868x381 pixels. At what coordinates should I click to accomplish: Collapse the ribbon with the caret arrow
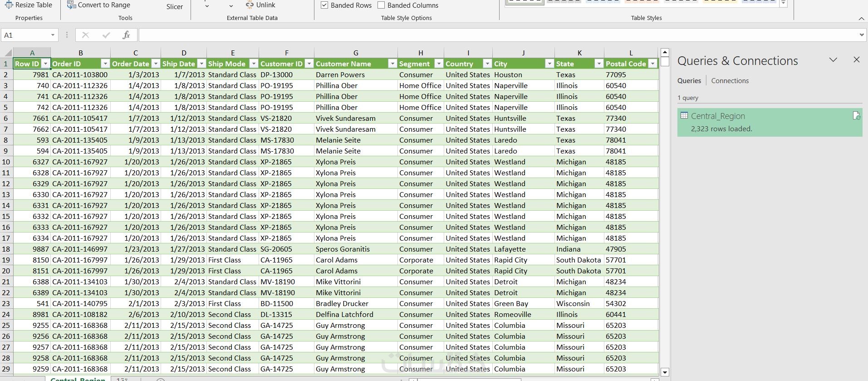point(861,19)
